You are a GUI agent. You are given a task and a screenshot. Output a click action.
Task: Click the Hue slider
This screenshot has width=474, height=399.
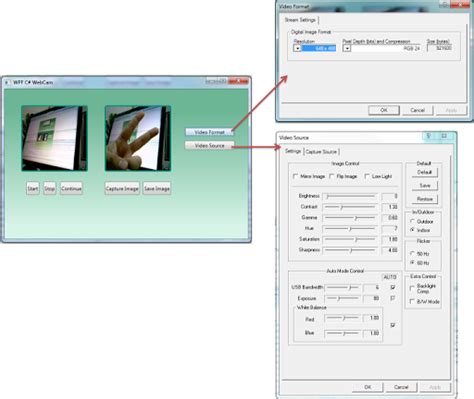350,229
